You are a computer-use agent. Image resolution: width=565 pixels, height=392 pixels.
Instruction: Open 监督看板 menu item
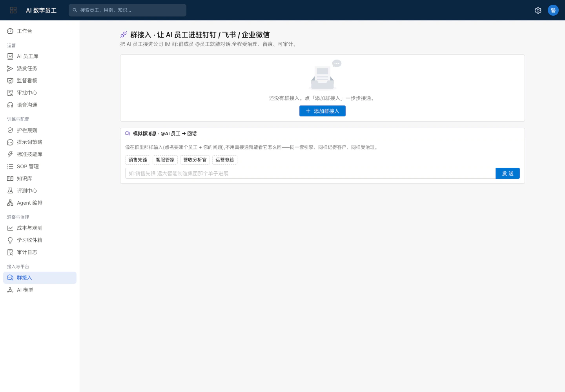pos(40,81)
